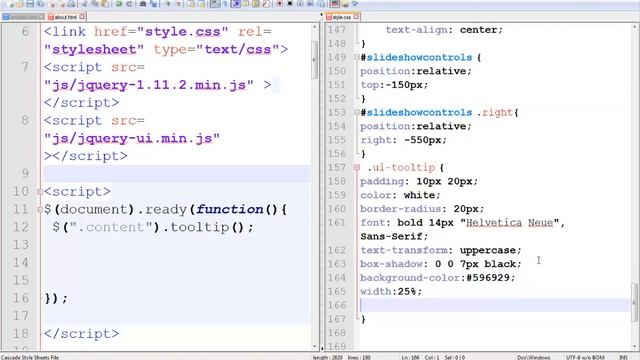This screenshot has width=640, height=360.
Task: Click the style.css pane scrollbar up arrow
Action: 635,27
